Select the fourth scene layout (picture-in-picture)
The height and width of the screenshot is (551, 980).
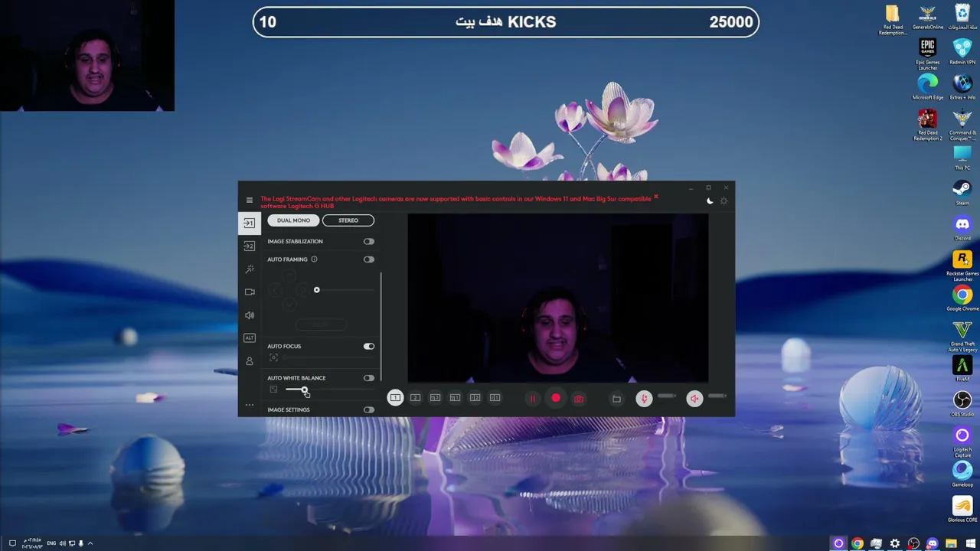(x=455, y=398)
